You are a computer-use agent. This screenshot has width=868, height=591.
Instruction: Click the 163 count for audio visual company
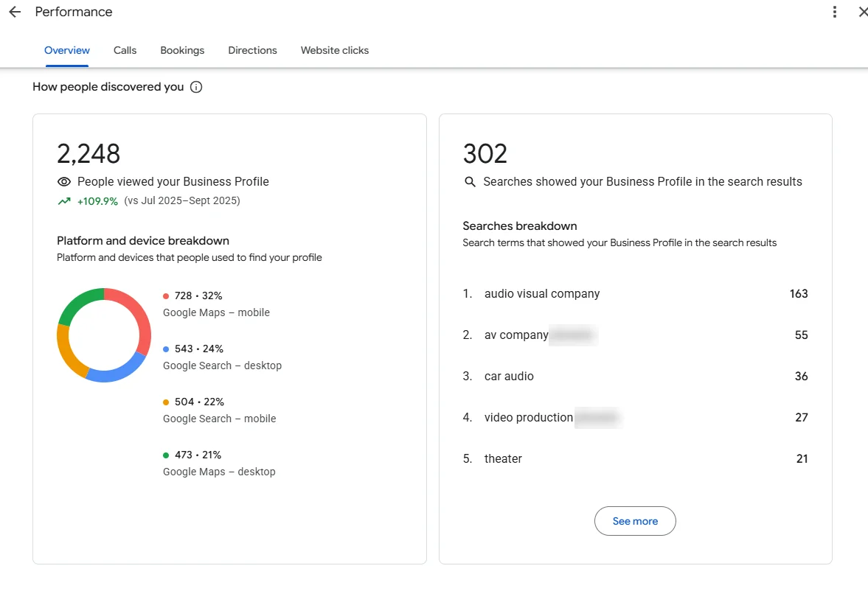click(x=798, y=294)
